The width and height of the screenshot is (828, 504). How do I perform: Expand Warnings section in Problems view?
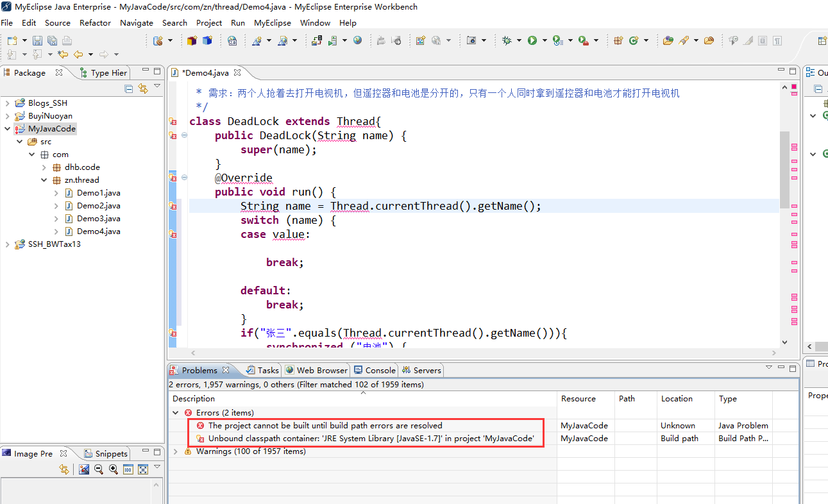pyautogui.click(x=175, y=451)
